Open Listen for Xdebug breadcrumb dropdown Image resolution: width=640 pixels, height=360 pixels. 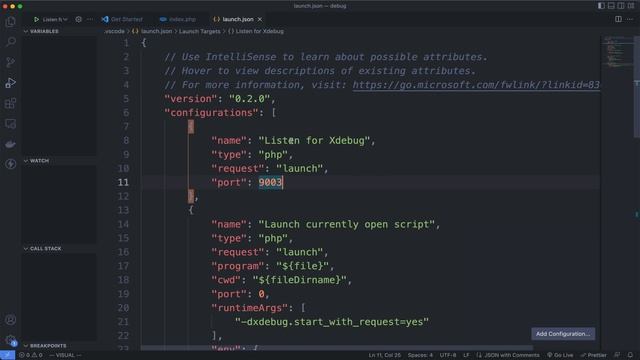(x=256, y=31)
